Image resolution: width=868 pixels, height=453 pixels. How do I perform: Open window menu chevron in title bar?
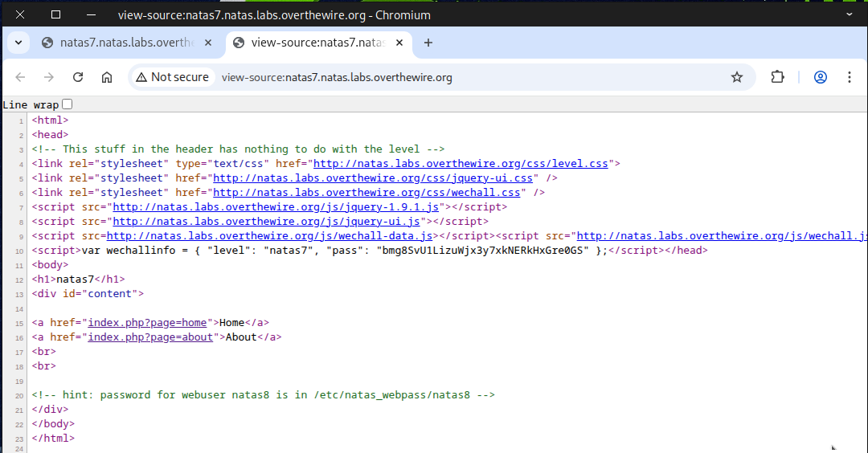(850, 14)
